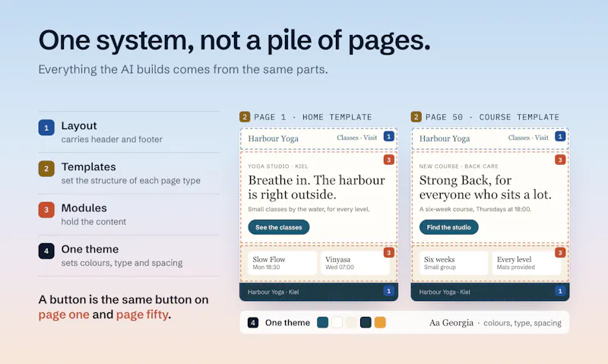The width and height of the screenshot is (608, 364).
Task: Open the Six weeks Small group card
Action: click(x=454, y=263)
